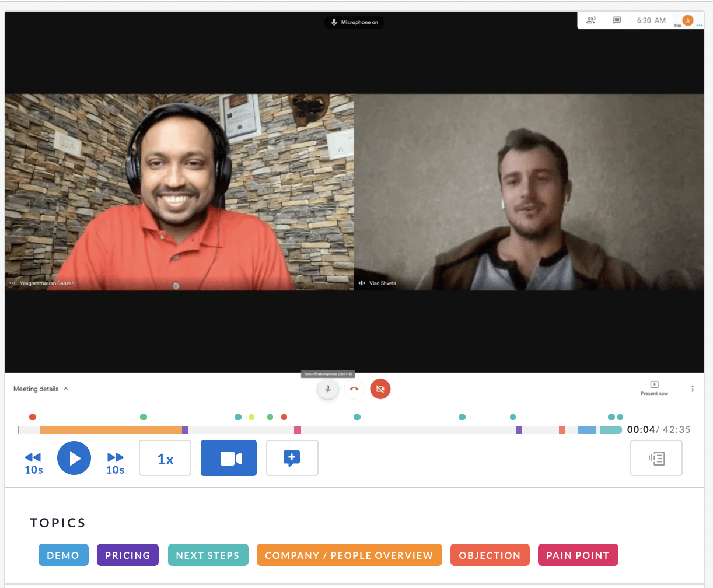The height and width of the screenshot is (588, 713).
Task: Click the microphone icon in meeting controls
Action: 327,388
